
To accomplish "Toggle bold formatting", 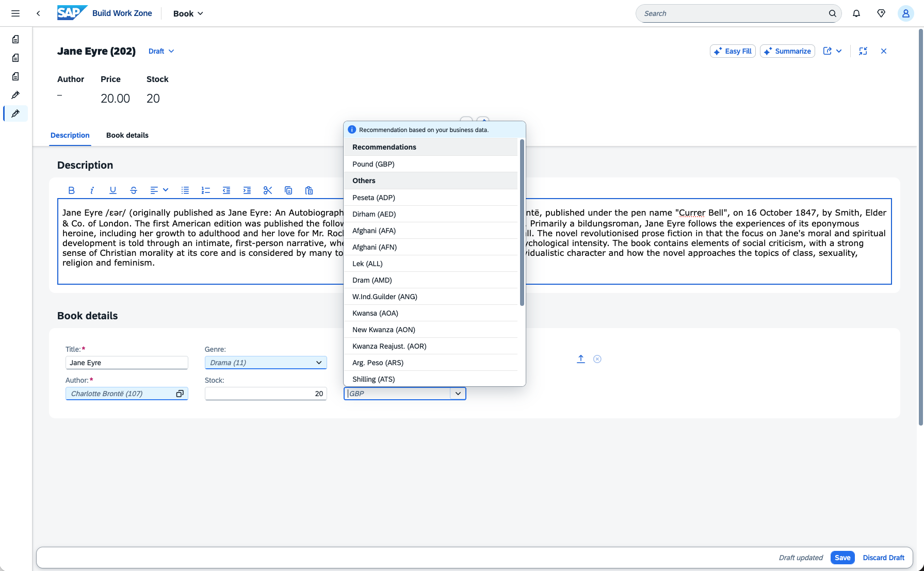I will 72,190.
